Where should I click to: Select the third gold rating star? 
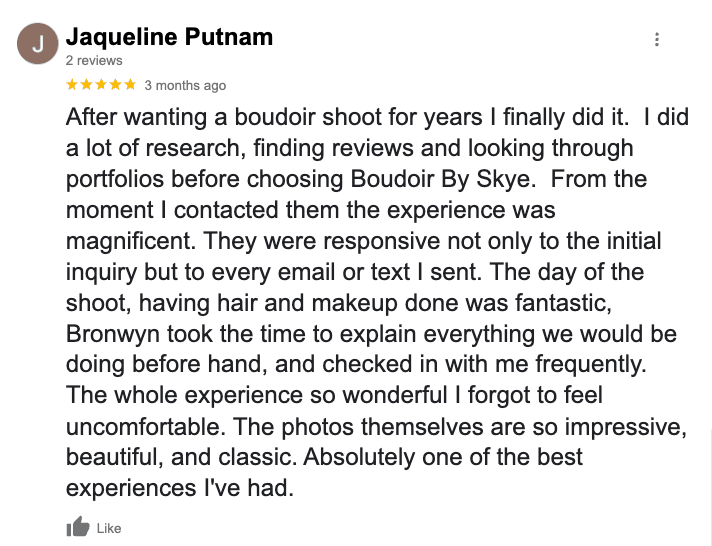101,84
